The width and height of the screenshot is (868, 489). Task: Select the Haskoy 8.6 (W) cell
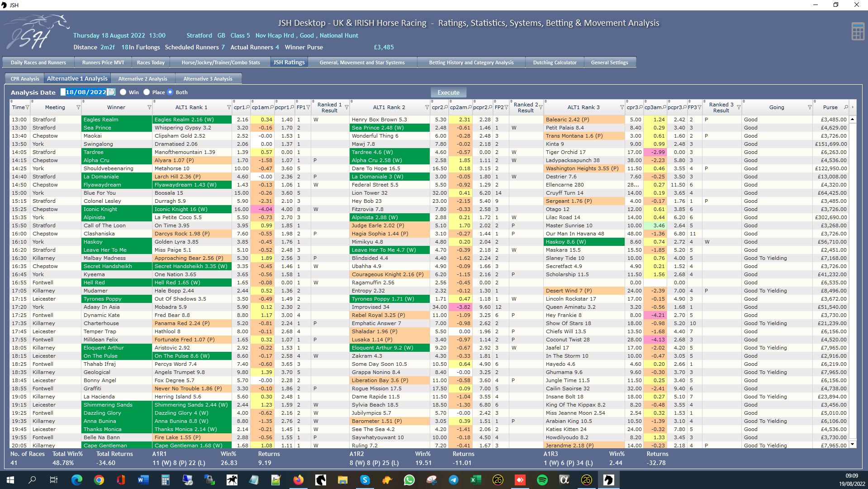point(584,242)
